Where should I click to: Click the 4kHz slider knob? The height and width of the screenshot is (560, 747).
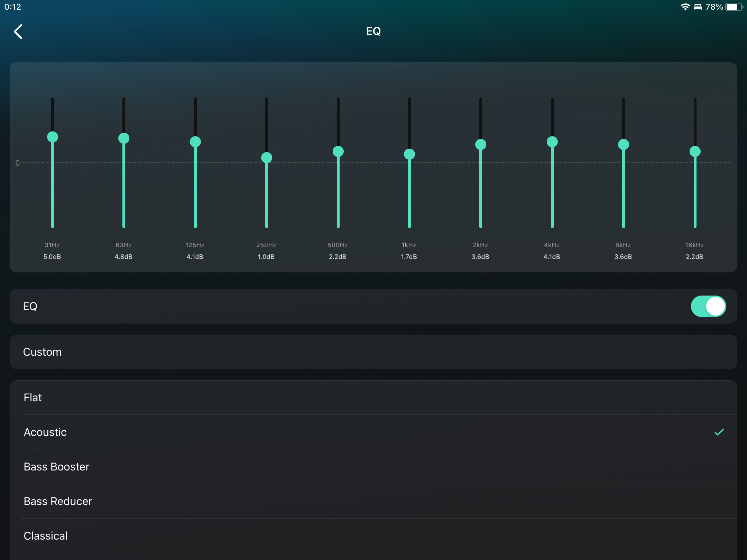coord(552,142)
